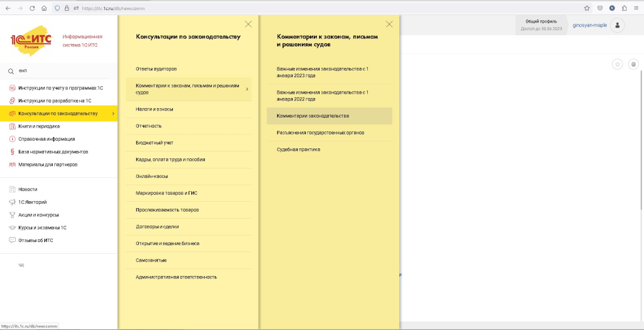Screen dimensions: 644x330
Task: Click the speech bubble icon for Отзывы об ИТС
Action: pyautogui.click(x=13, y=240)
